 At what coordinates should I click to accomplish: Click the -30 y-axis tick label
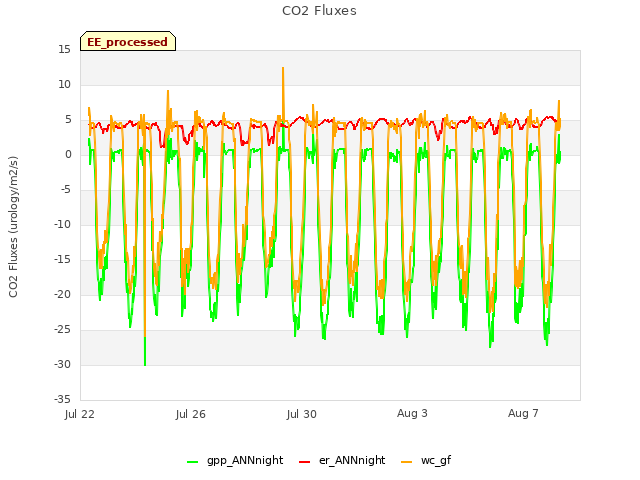(x=62, y=364)
